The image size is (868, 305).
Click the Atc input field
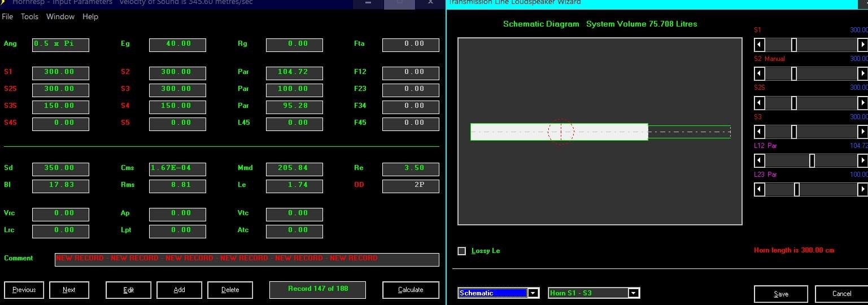(294, 231)
